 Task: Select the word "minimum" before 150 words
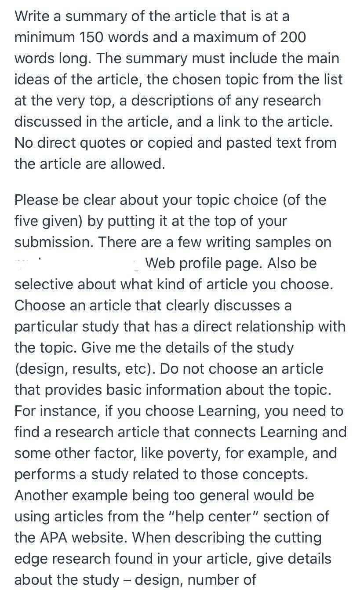pyautogui.click(x=44, y=37)
